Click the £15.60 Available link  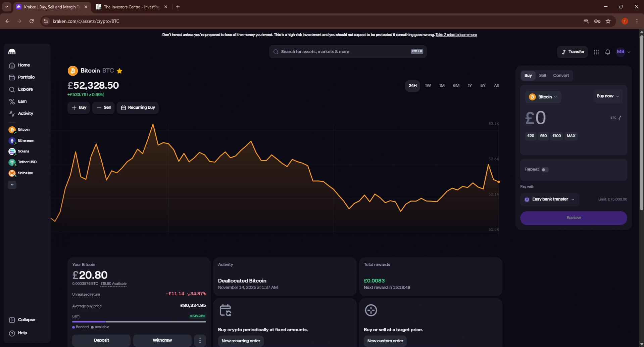(x=113, y=284)
